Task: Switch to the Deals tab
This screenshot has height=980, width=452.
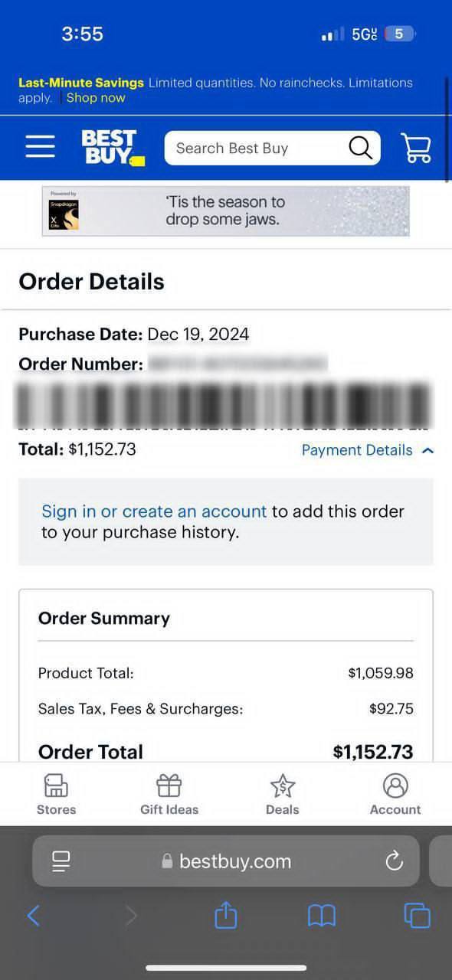Action: click(x=282, y=794)
